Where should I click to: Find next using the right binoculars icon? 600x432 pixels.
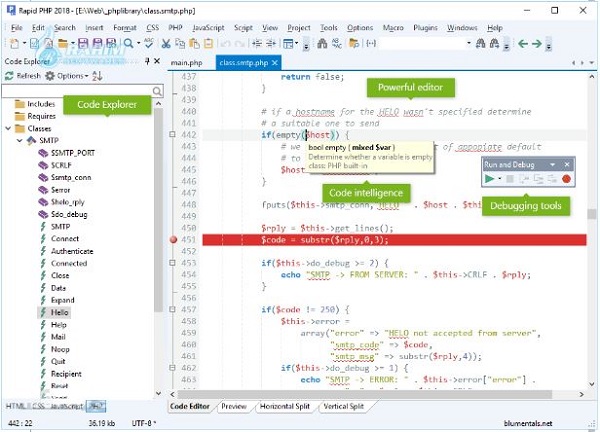pos(494,43)
